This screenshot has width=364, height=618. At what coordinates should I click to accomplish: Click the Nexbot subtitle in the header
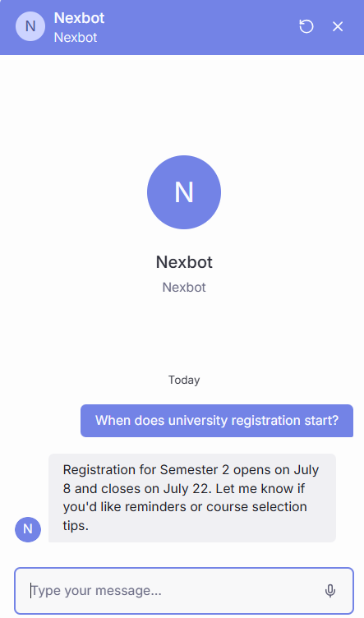pos(76,38)
